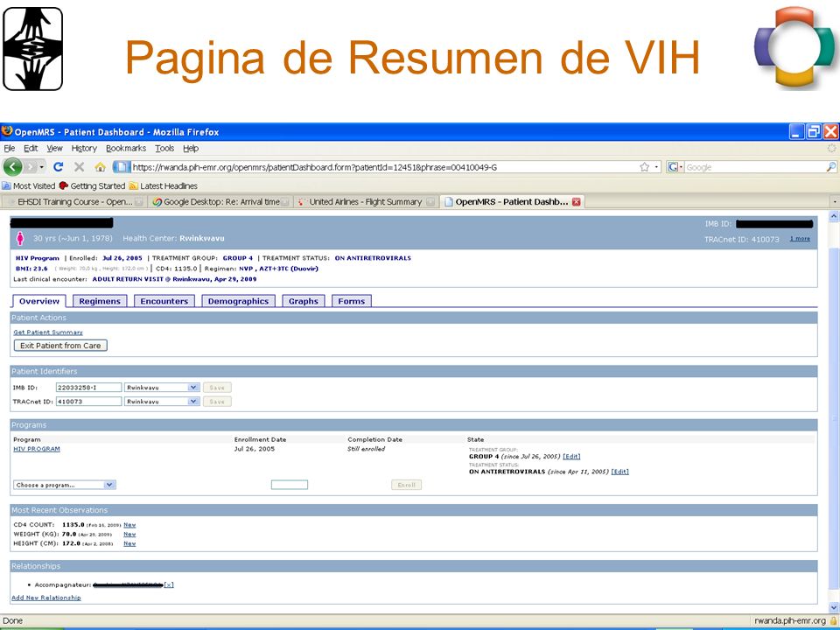Click the page identity icon in address bar
Image resolution: width=840 pixels, height=630 pixels.
pyautogui.click(x=122, y=167)
